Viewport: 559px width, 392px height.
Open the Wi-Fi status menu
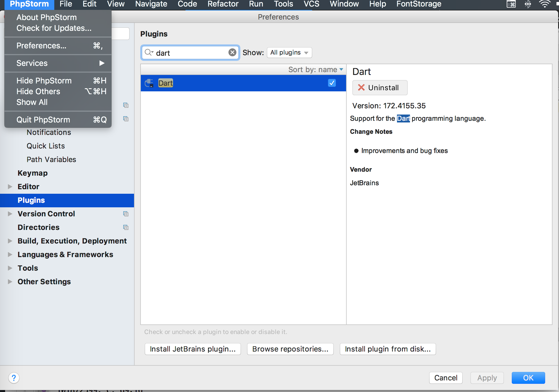point(544,4)
